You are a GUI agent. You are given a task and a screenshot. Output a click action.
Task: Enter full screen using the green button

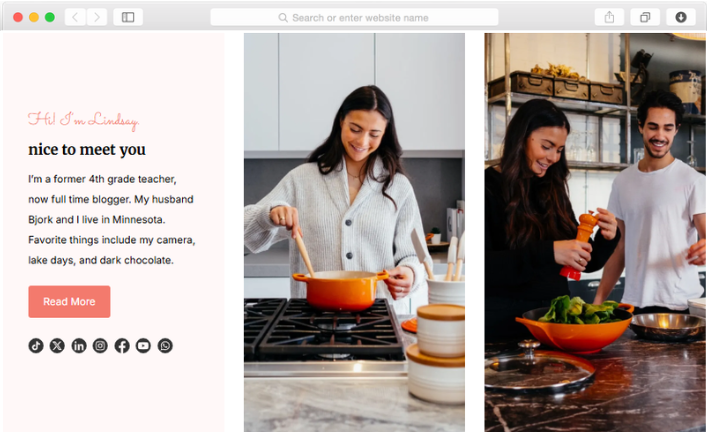coord(50,18)
